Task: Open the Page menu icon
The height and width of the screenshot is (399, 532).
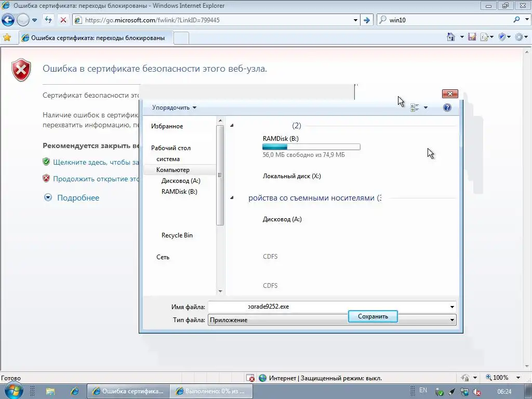Action: click(x=486, y=37)
